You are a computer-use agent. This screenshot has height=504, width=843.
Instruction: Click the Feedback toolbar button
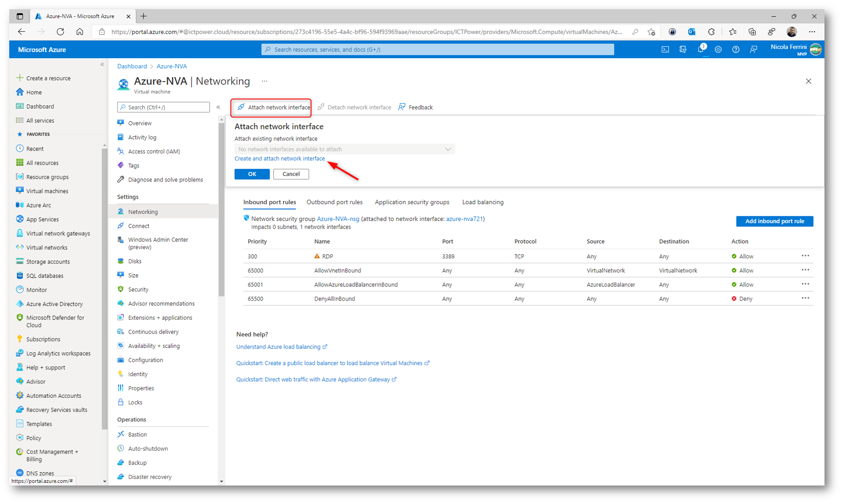[x=415, y=107]
